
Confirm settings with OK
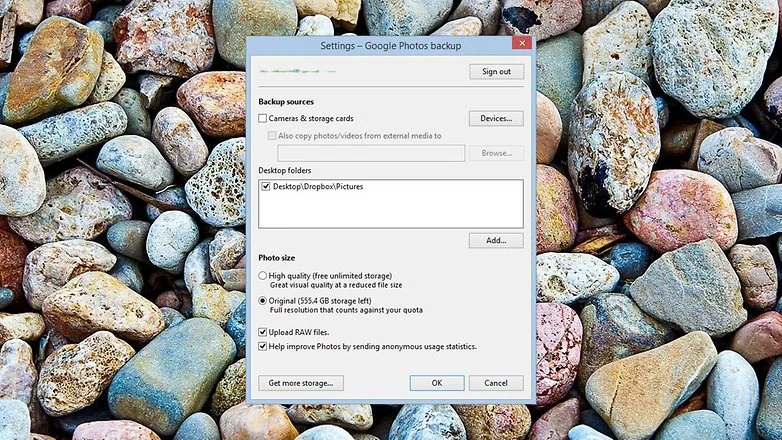[x=437, y=383]
